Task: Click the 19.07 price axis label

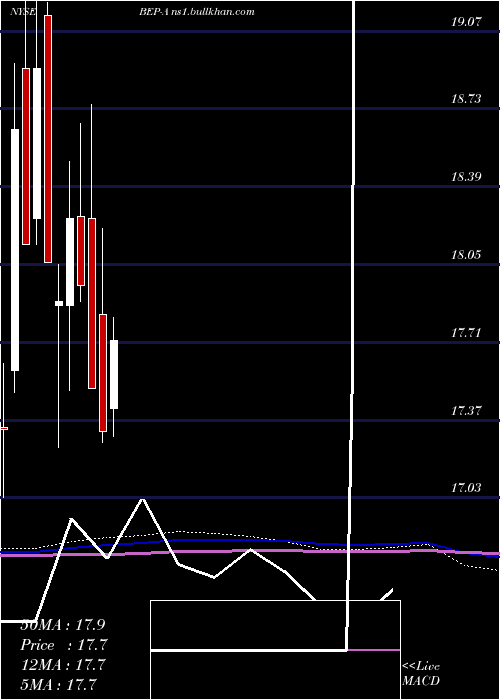Action: click(x=466, y=21)
